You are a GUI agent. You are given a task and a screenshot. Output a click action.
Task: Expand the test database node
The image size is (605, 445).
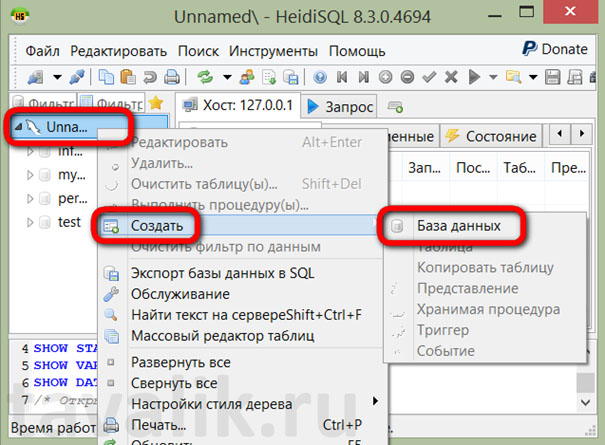[30, 222]
